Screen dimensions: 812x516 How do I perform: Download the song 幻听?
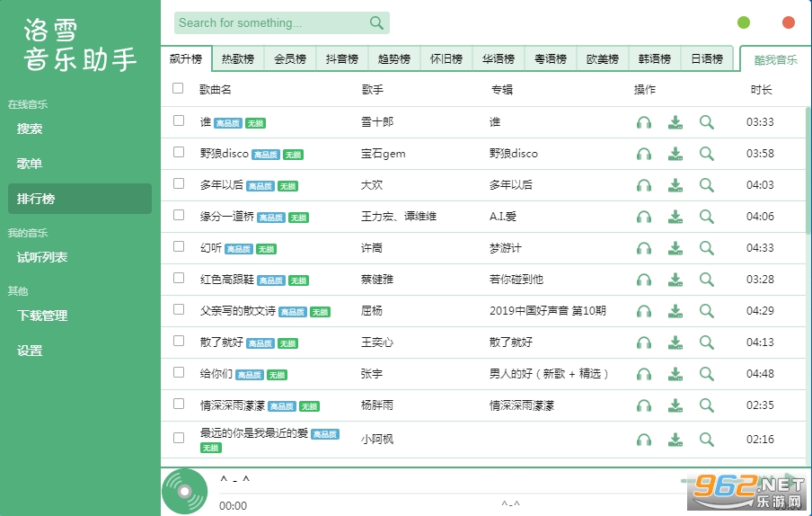point(675,248)
